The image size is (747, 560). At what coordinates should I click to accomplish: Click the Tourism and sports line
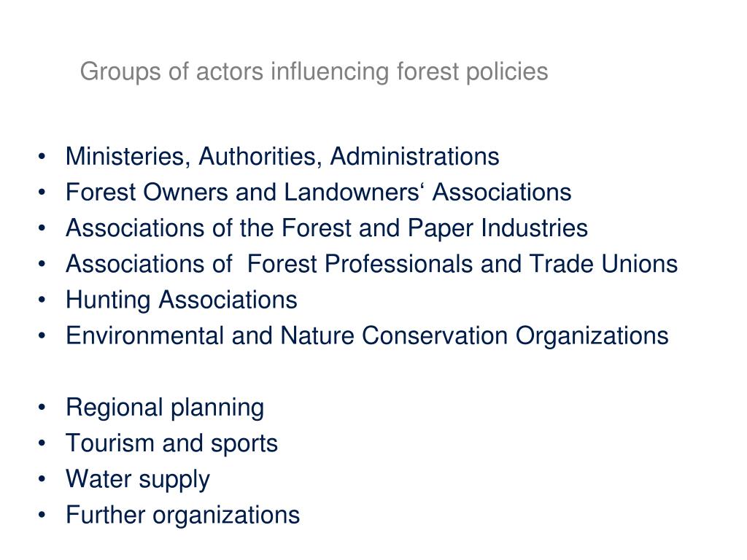click(171, 444)
